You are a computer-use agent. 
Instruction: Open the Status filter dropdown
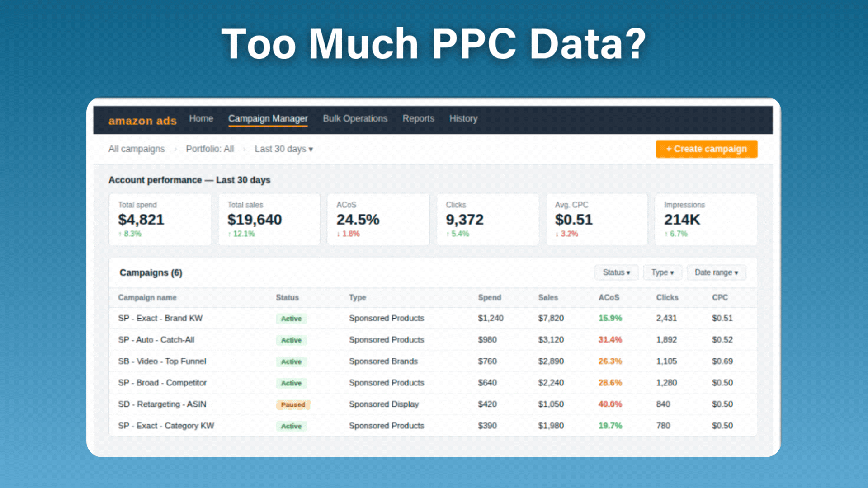(x=616, y=272)
